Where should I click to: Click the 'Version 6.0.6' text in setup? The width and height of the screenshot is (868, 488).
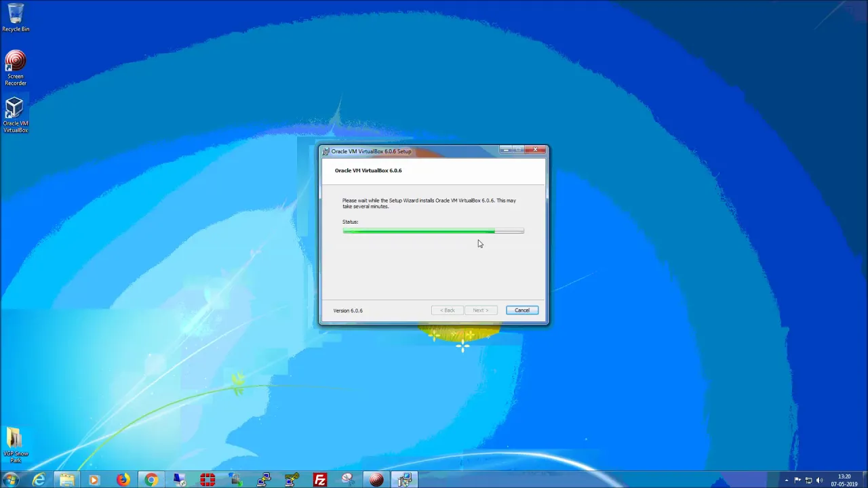pyautogui.click(x=348, y=310)
